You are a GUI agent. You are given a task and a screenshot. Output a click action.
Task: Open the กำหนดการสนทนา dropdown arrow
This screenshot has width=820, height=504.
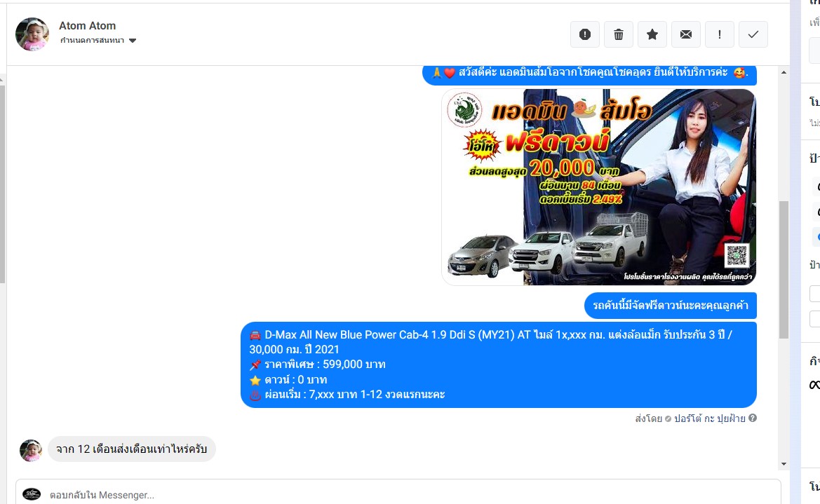tap(133, 41)
